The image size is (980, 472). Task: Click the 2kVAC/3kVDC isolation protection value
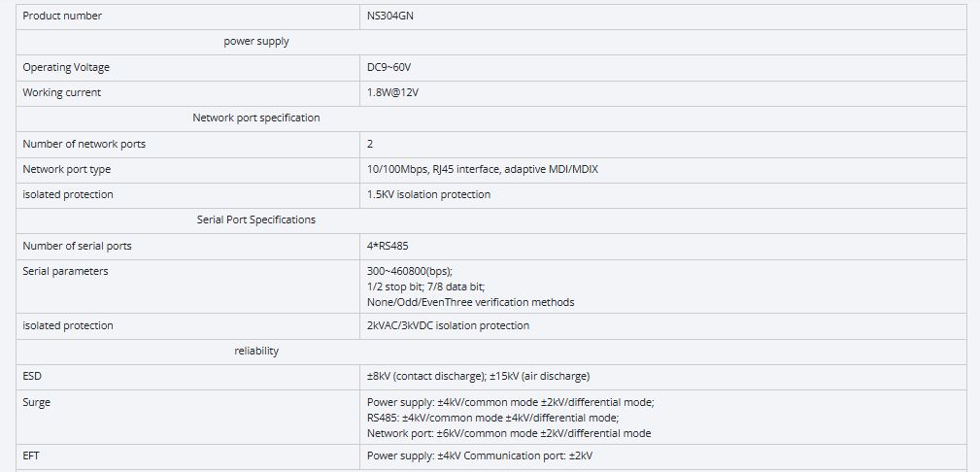coord(448,325)
